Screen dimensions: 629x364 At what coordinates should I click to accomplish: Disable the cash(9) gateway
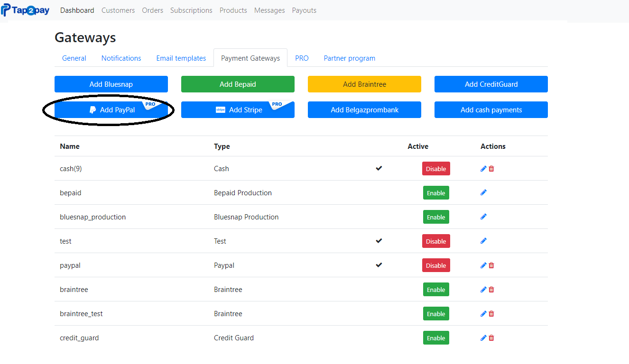436,169
